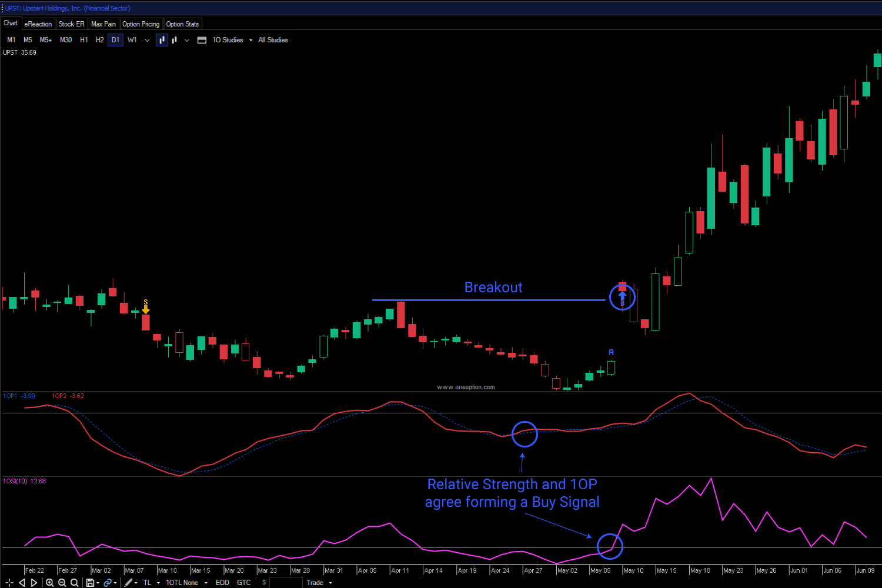Toggle the hollow candlestick chart style

pyautogui.click(x=174, y=39)
